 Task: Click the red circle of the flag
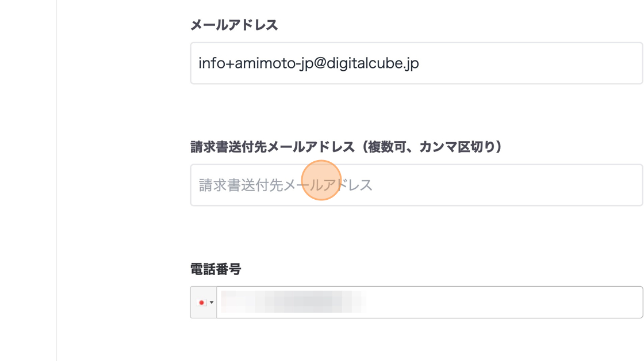[x=201, y=302]
